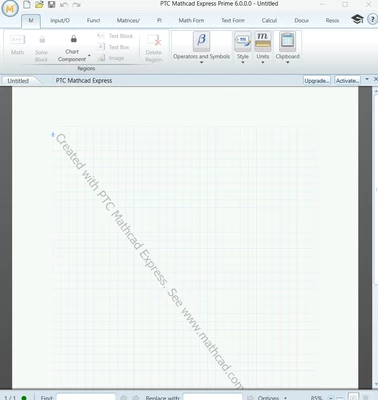
Task: Click the green calculation status indicator
Action: [x=24, y=398]
